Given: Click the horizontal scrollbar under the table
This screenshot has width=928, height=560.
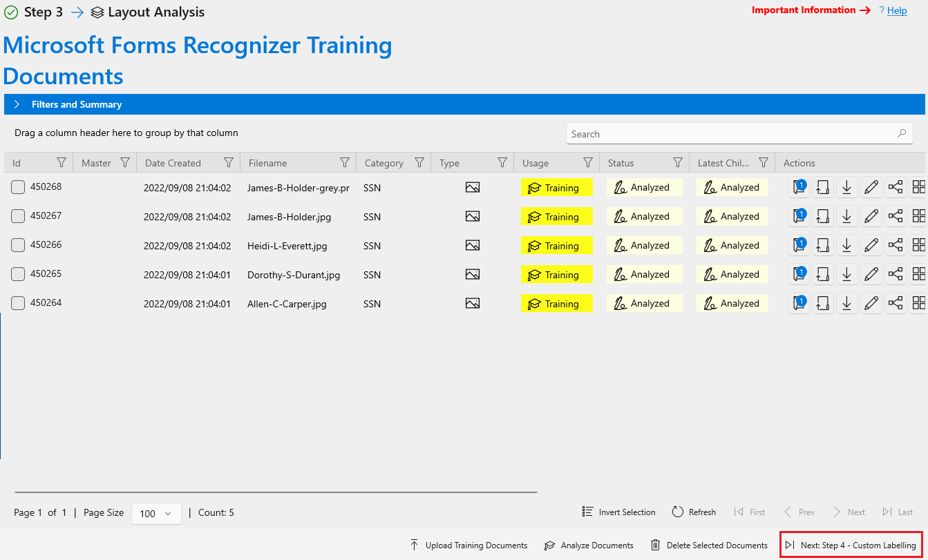Looking at the screenshot, I should (276, 492).
